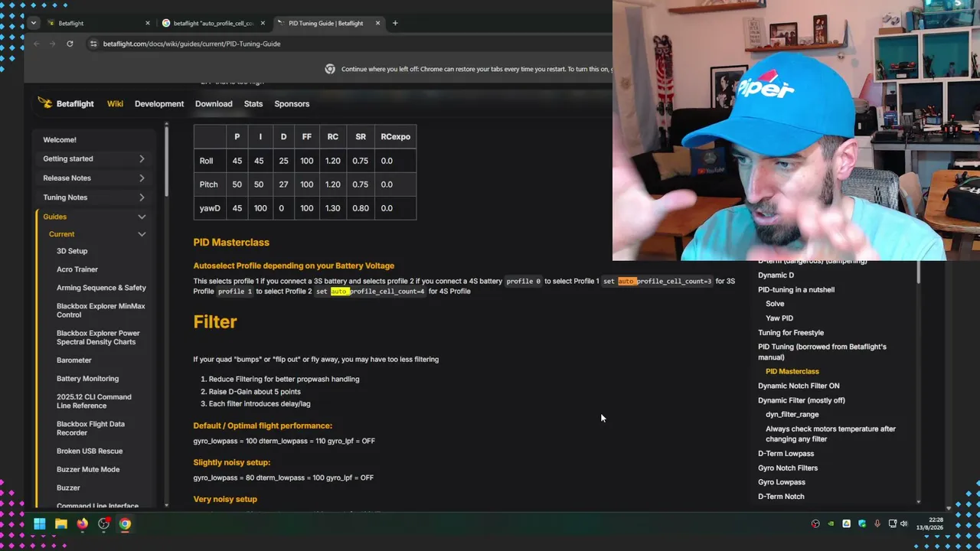The height and width of the screenshot is (551, 980).
Task: Open Blackbox Explorer Power Spectral Density Charts
Action: point(98,337)
